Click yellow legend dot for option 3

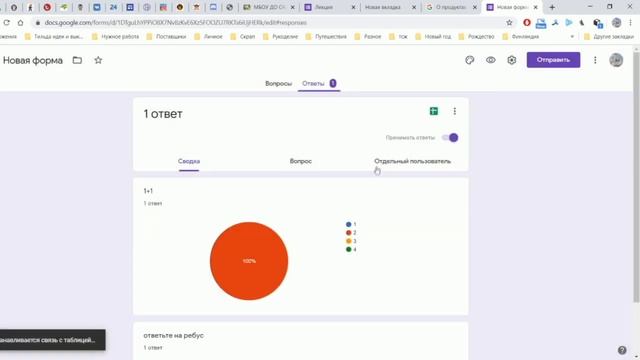pos(349,241)
